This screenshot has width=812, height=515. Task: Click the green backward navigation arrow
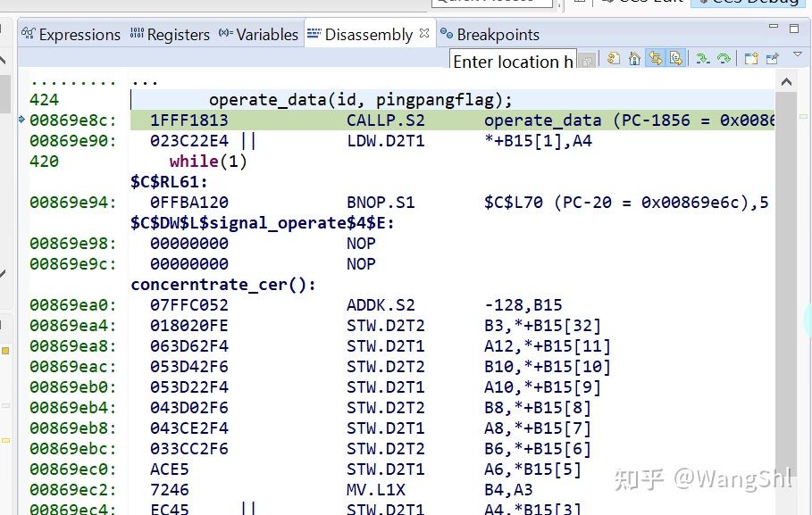click(x=704, y=59)
